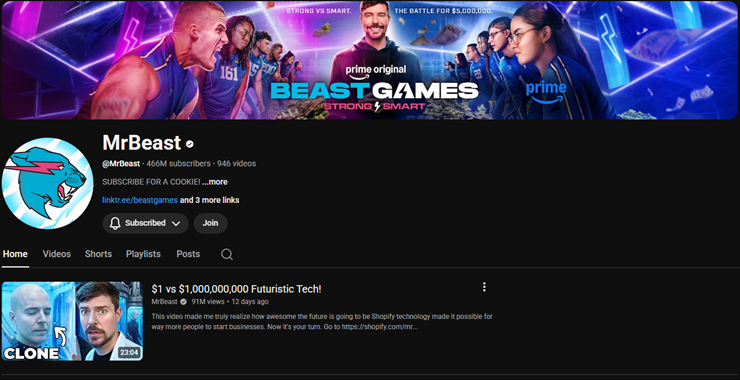Click the Join membership button
Viewport: 740px width, 381px height.
coord(210,223)
